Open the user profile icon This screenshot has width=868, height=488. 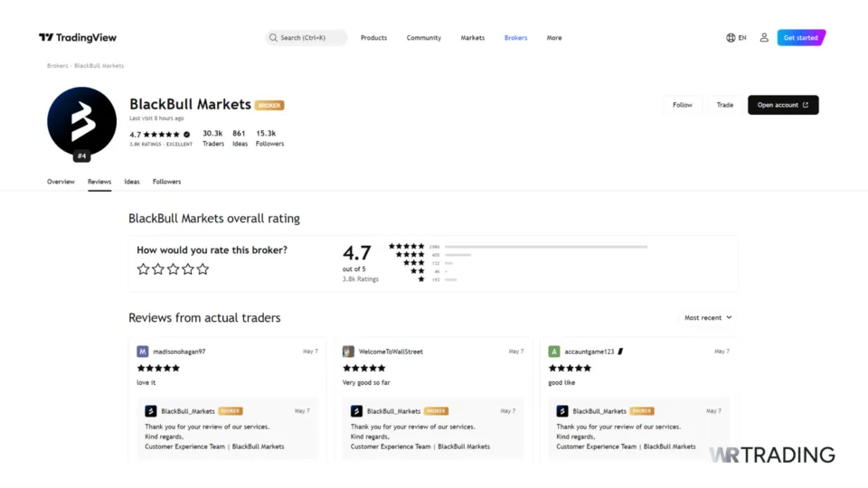[764, 38]
